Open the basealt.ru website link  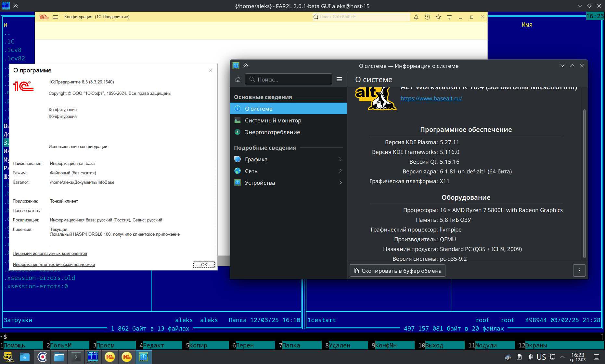click(431, 98)
